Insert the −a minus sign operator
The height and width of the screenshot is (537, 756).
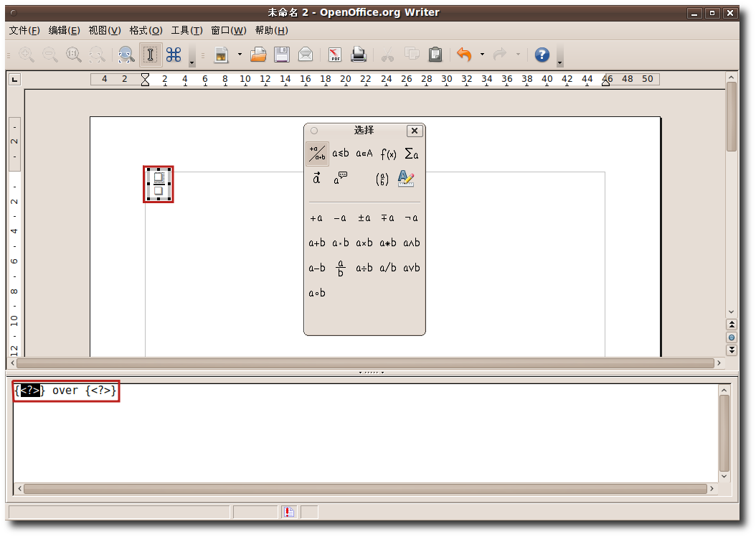coord(340,218)
